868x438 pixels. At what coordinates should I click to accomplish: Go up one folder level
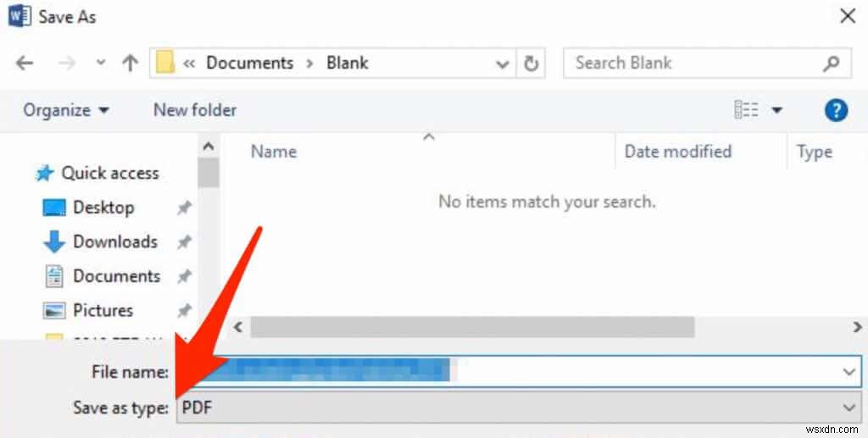click(130, 63)
